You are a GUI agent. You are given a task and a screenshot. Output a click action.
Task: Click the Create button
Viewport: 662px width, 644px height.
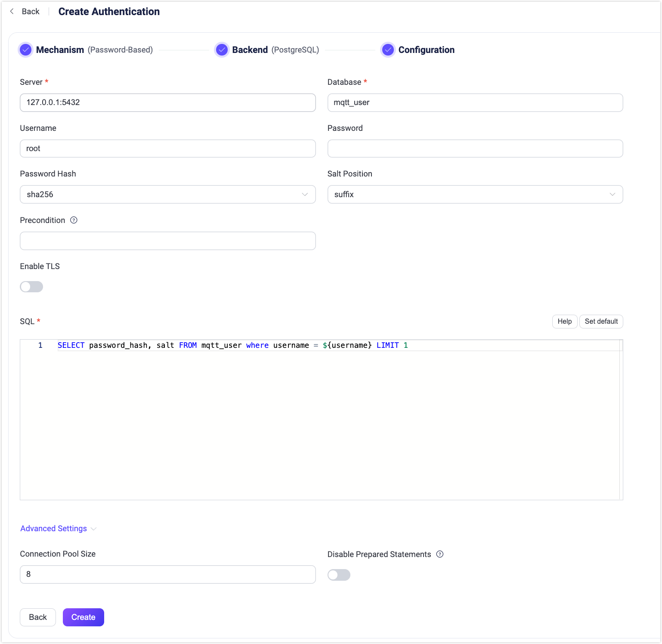[83, 617]
